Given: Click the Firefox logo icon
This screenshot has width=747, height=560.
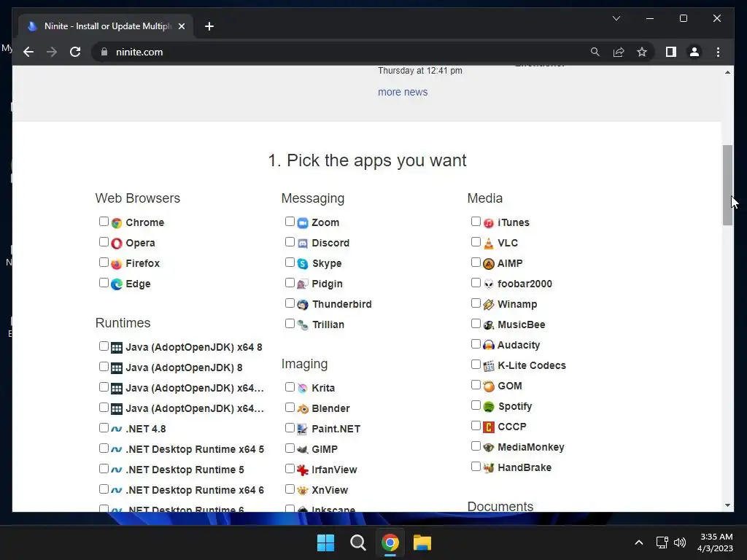Looking at the screenshot, I should (x=117, y=264).
